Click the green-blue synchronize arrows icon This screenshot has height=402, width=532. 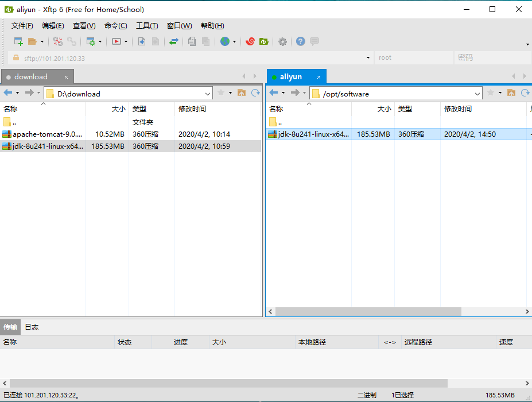point(174,41)
